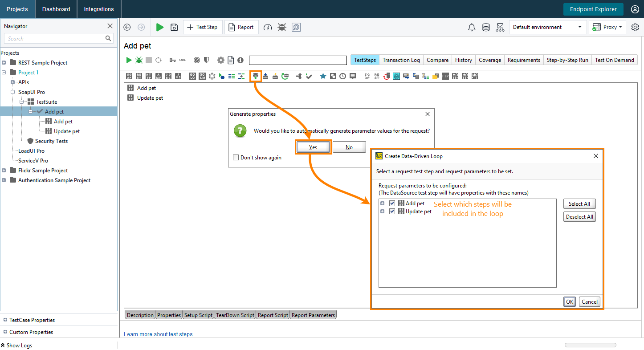Viewport: 644px width, 350px height.
Task: Open preferences via the top-right gear icon
Action: [635, 27]
